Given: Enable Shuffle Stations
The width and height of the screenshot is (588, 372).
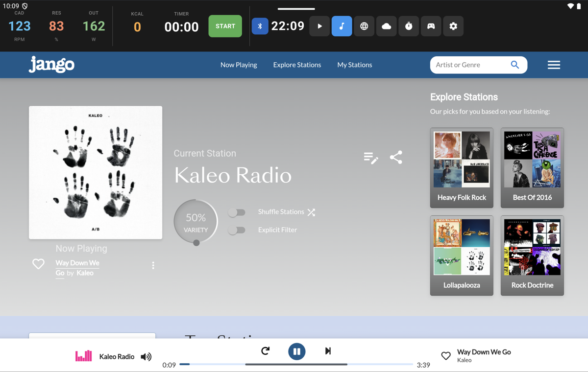Looking at the screenshot, I should coord(237,212).
